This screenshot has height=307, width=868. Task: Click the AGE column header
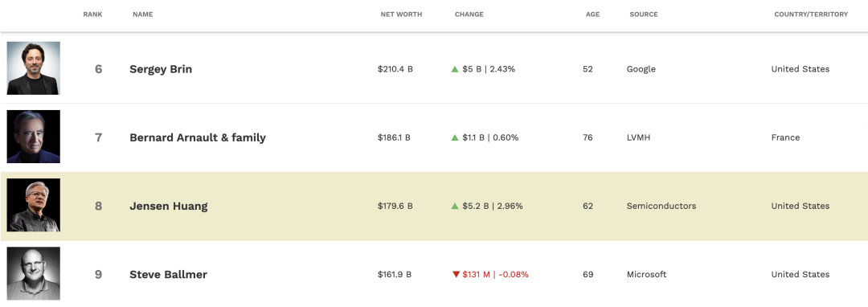click(593, 14)
